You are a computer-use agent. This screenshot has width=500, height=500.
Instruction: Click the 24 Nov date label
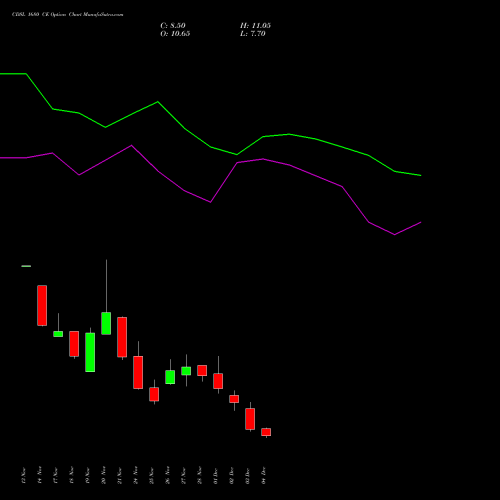point(135,475)
